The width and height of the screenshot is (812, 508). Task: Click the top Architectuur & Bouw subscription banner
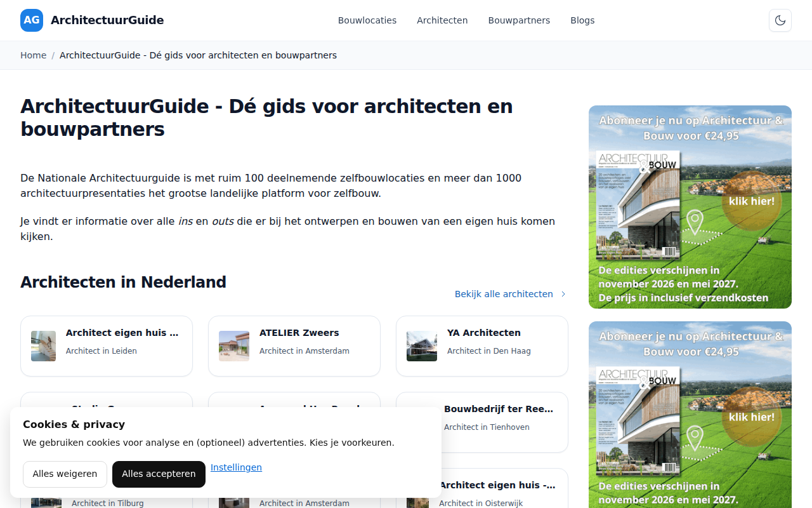pos(690,207)
